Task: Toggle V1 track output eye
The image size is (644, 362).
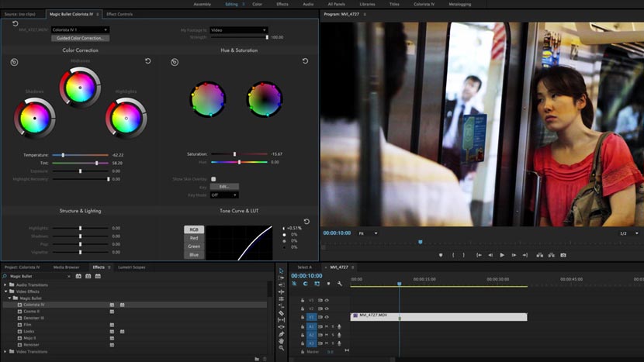Action: (x=327, y=317)
